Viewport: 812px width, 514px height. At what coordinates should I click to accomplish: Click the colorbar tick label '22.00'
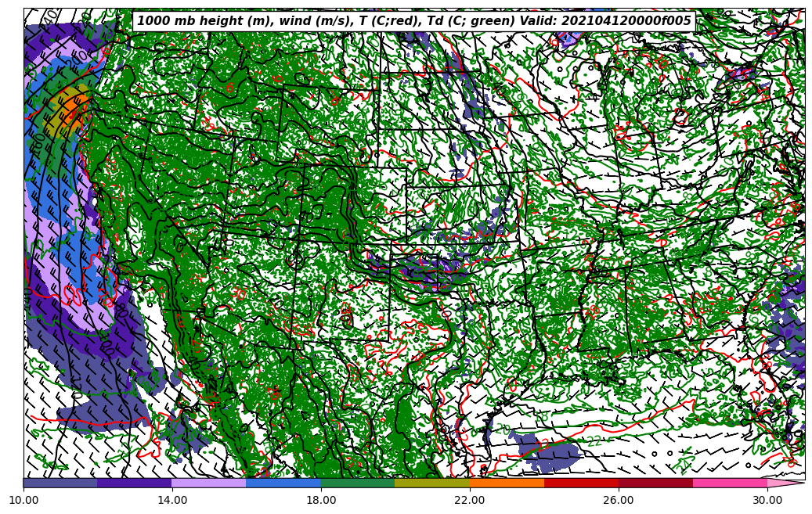(x=470, y=500)
